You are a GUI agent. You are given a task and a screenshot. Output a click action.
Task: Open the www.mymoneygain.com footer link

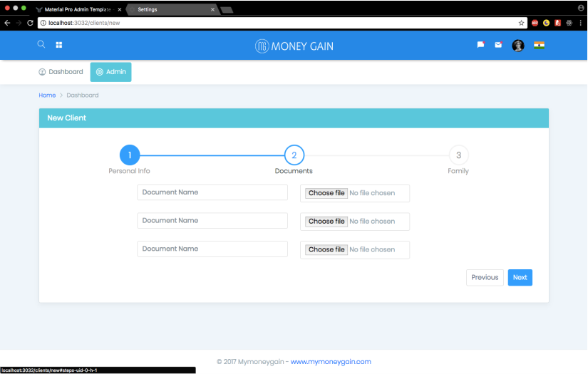[331, 362]
